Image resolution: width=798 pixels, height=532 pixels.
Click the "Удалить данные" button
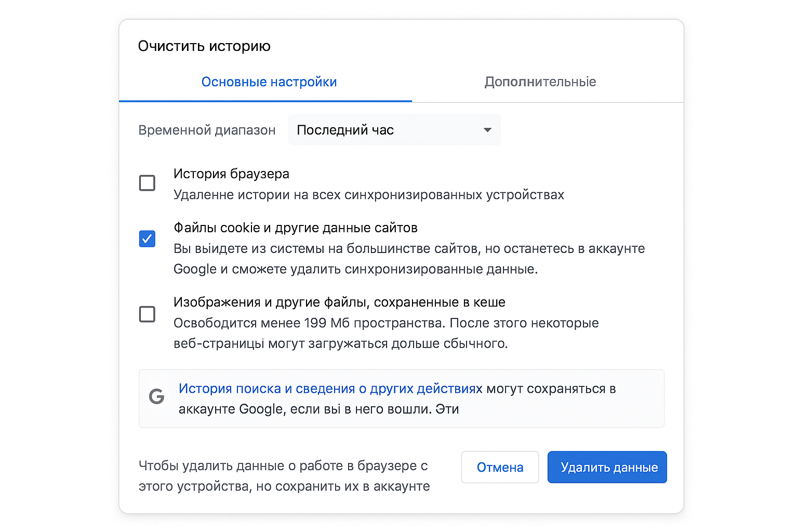607,467
